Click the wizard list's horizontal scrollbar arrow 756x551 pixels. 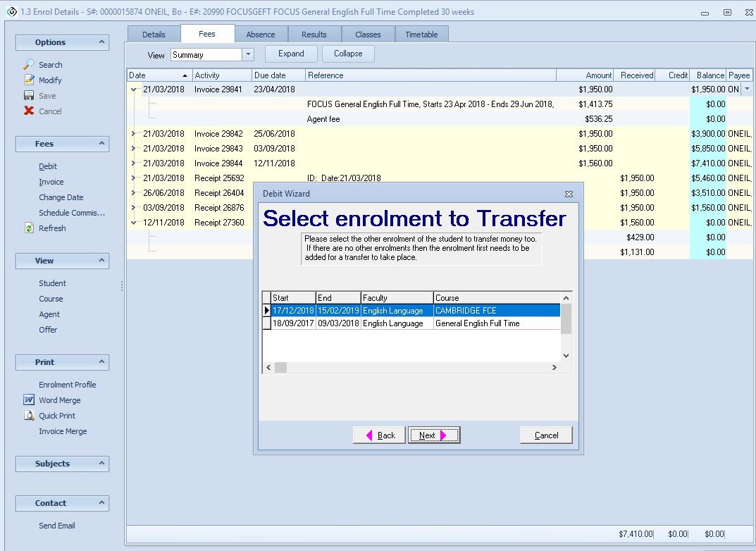coord(268,367)
